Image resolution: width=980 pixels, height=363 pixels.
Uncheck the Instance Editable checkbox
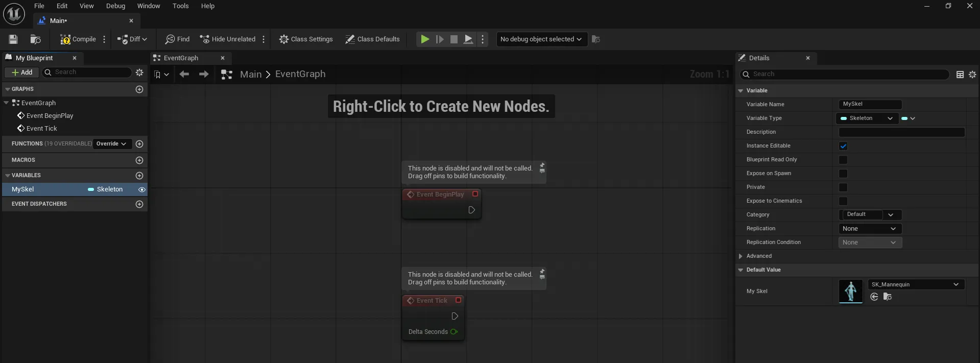click(x=843, y=146)
